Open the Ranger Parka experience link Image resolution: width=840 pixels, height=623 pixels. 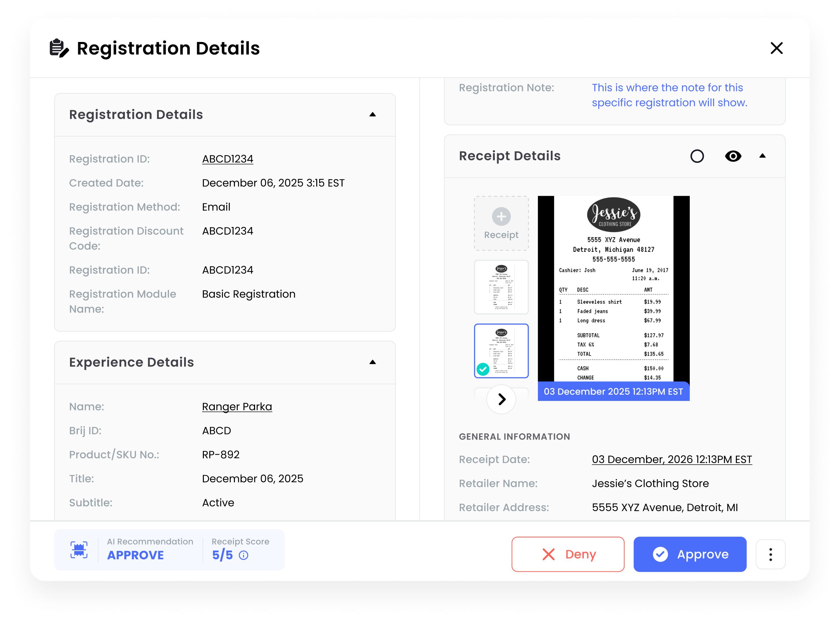tap(237, 407)
